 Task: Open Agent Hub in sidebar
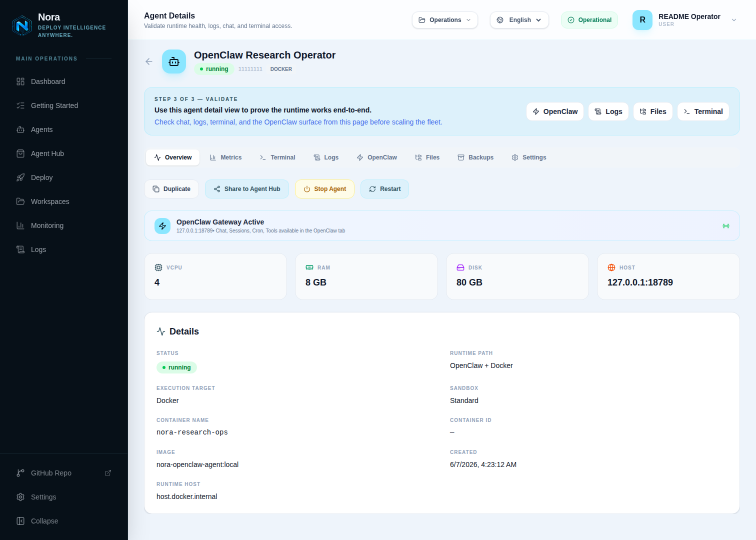point(64,153)
